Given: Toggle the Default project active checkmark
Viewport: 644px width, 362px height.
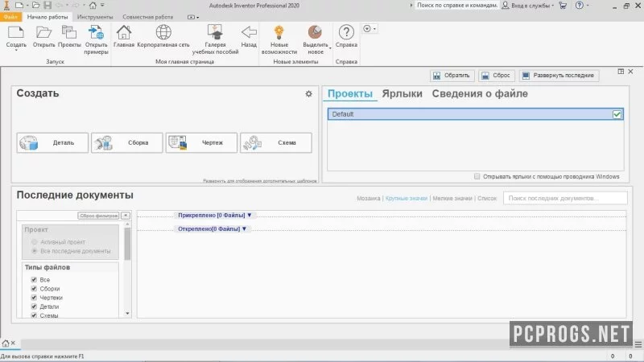Looking at the screenshot, I should (617, 114).
